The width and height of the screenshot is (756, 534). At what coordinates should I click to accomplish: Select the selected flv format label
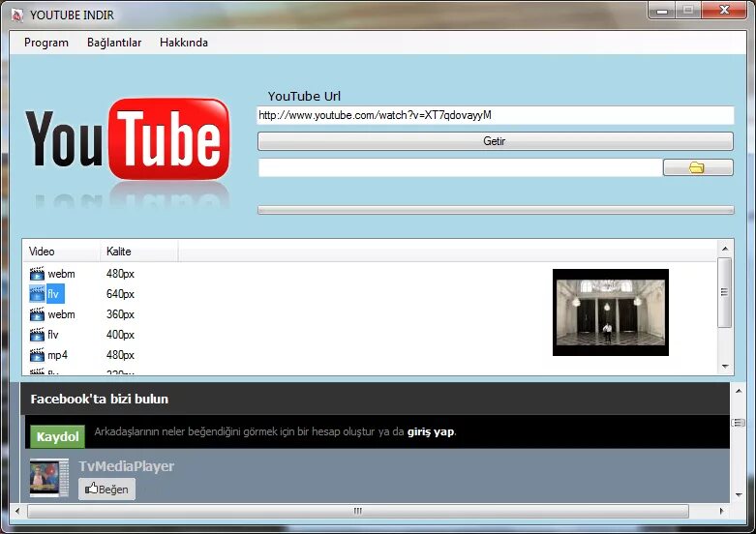(55, 294)
